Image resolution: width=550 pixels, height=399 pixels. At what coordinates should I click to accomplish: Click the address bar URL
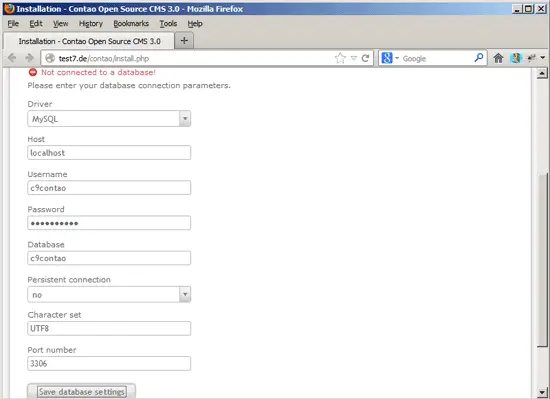(104, 59)
